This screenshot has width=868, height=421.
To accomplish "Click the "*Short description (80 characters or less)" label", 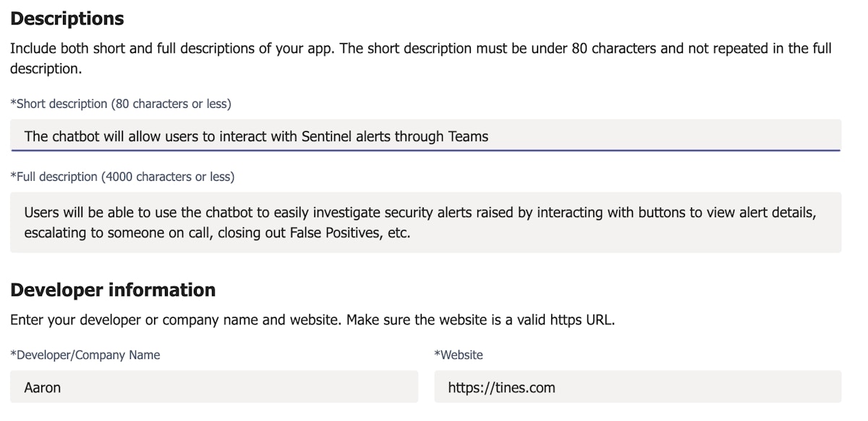I will (121, 104).
